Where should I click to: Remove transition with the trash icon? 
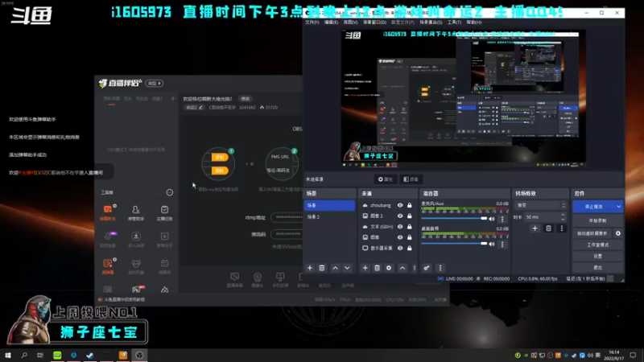click(548, 228)
